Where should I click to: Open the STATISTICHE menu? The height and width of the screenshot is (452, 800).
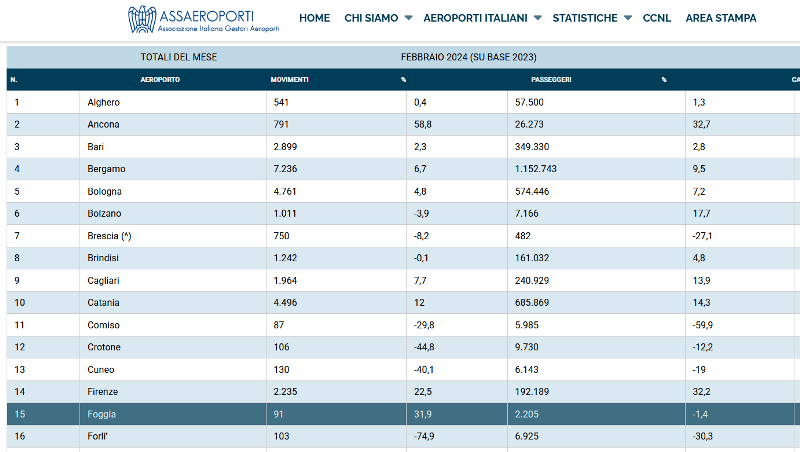point(585,18)
